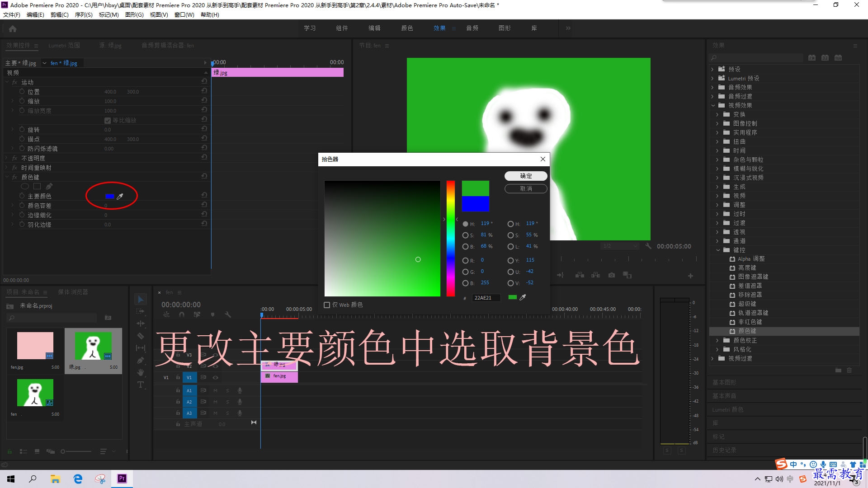Go to the Home screen icon

pyautogui.click(x=13, y=28)
